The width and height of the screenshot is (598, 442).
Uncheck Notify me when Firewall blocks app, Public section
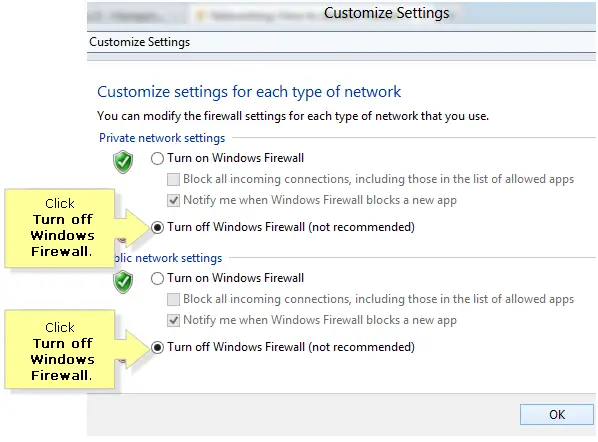[x=174, y=320]
